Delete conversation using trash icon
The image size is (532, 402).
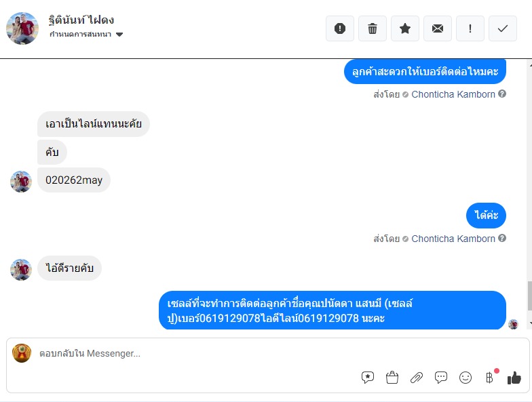tap(372, 28)
